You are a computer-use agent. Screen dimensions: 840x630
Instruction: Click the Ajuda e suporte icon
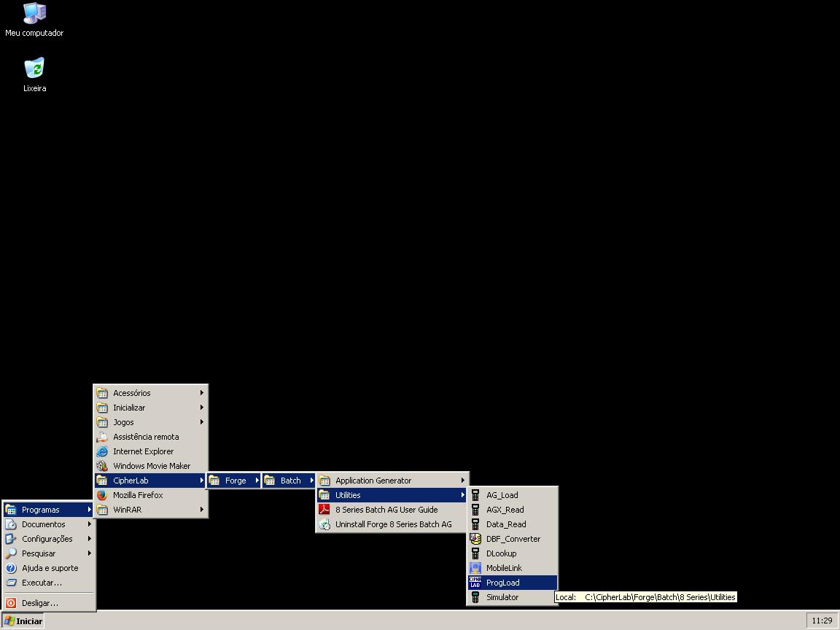click(x=11, y=568)
